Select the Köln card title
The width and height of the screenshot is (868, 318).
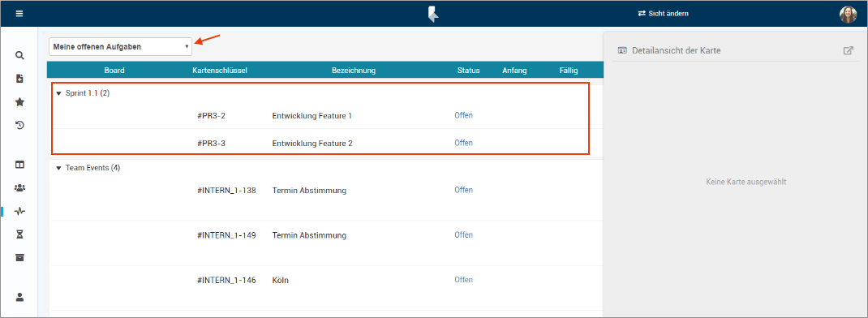coord(280,281)
